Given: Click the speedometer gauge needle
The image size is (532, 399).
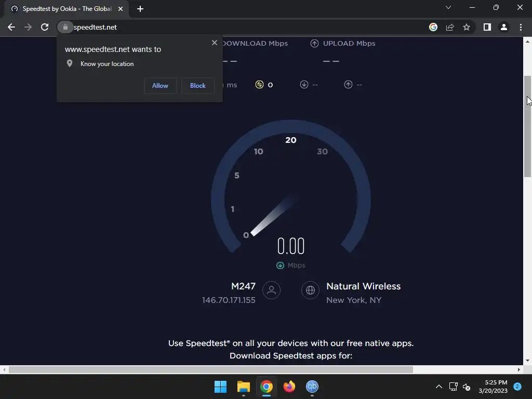Looking at the screenshot, I should tap(273, 216).
